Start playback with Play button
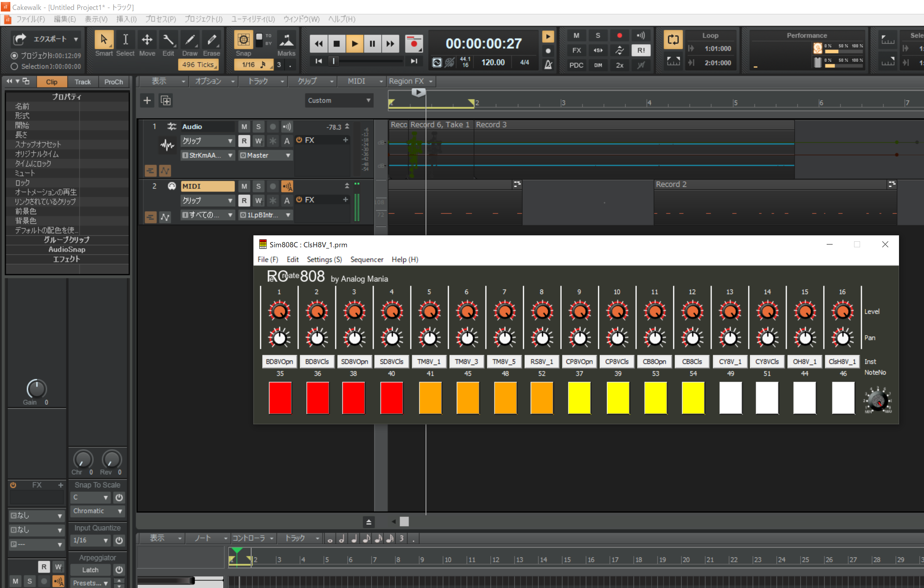Viewport: 924px width, 588px height. click(354, 44)
